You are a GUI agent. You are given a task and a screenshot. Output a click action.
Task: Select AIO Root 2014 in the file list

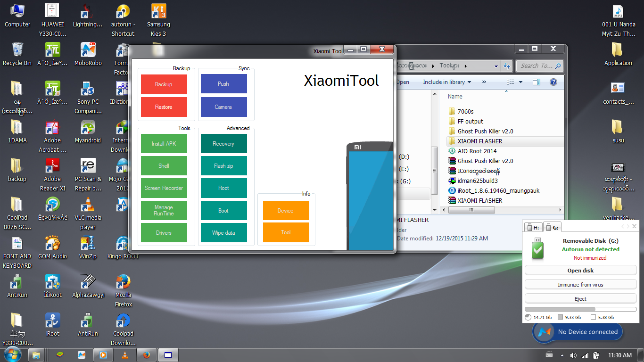(477, 151)
